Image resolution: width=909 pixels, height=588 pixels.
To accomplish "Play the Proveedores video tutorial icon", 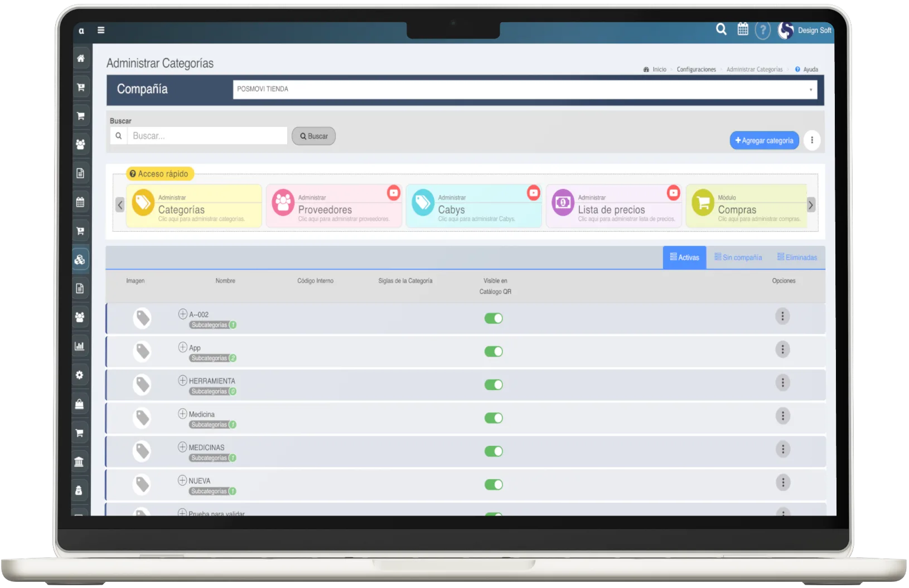I will point(394,193).
